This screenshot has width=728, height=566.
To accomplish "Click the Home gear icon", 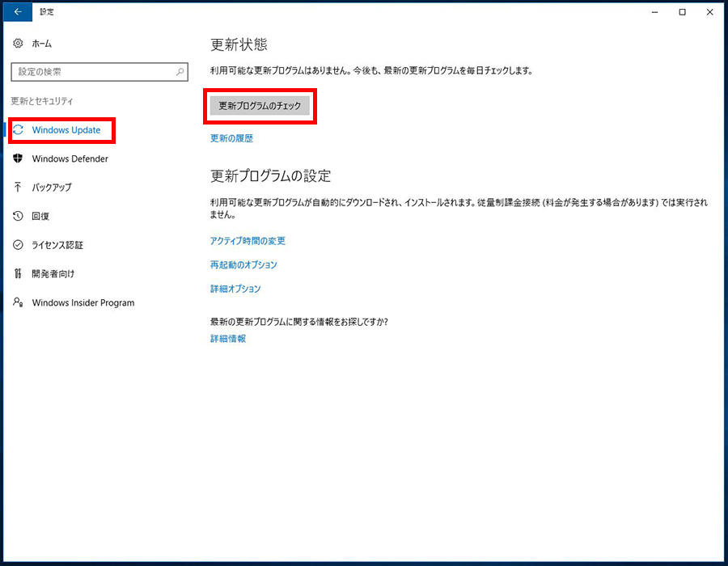I will 18,43.
